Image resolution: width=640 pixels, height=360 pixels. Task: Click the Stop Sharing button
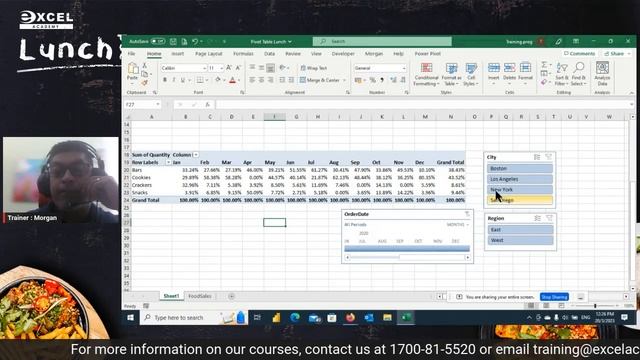tap(554, 297)
